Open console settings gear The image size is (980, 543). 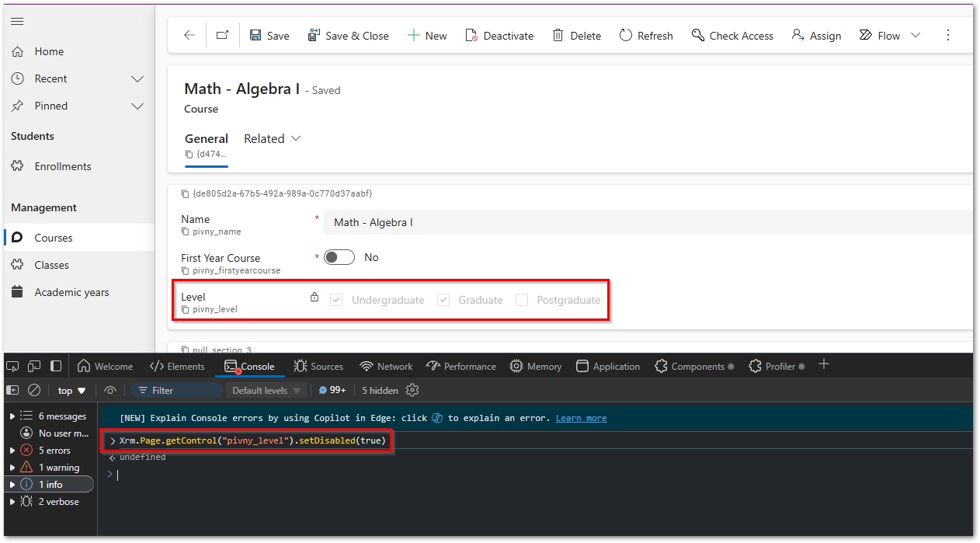[412, 390]
